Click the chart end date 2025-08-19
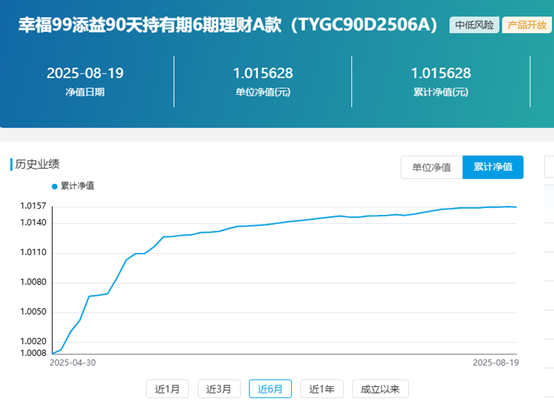The height and width of the screenshot is (405, 554). click(x=496, y=363)
